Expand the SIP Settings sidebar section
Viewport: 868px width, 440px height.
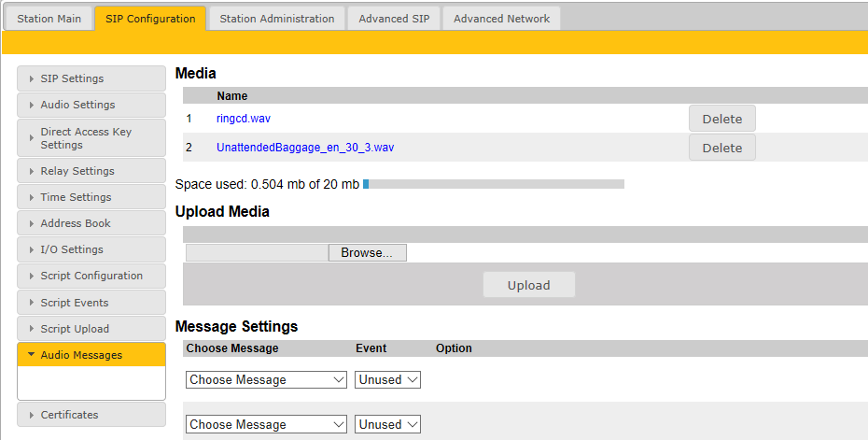click(91, 78)
